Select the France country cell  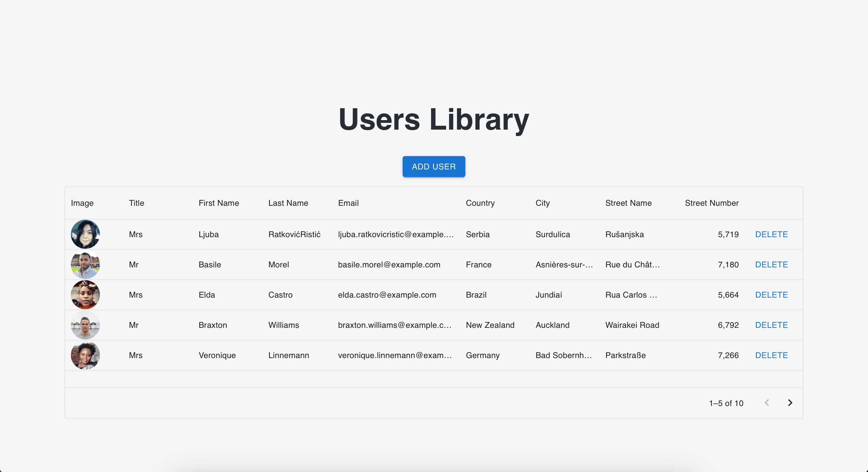click(x=478, y=265)
